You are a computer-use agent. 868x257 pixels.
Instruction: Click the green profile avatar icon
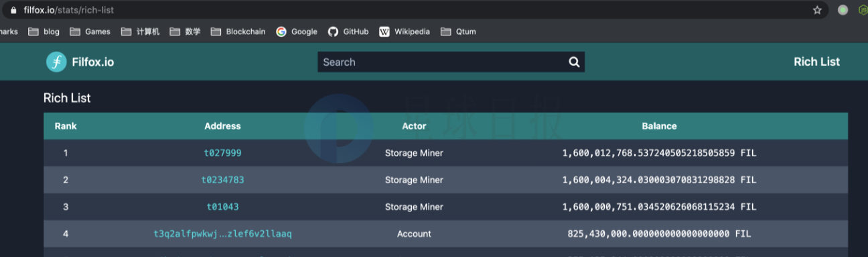843,10
